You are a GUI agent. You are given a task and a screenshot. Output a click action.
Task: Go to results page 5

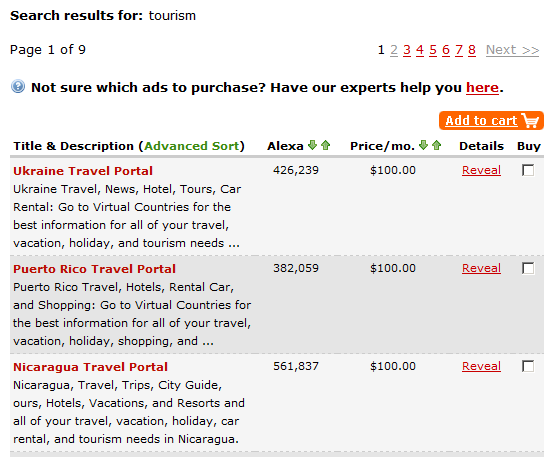pos(433,50)
